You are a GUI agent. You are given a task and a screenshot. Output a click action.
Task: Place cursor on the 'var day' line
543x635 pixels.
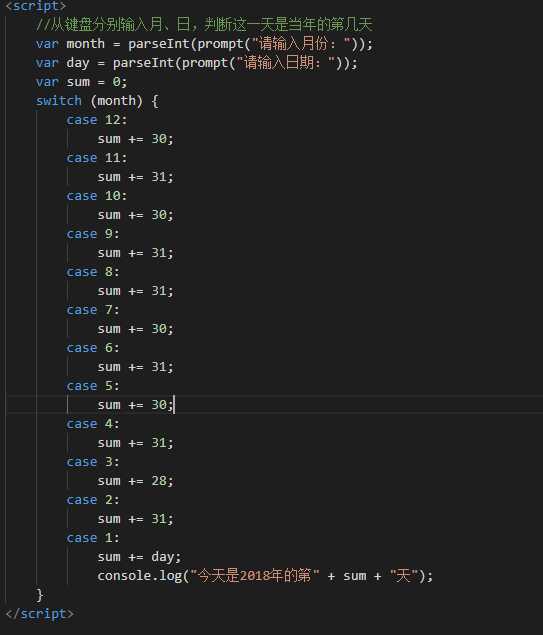pos(196,63)
